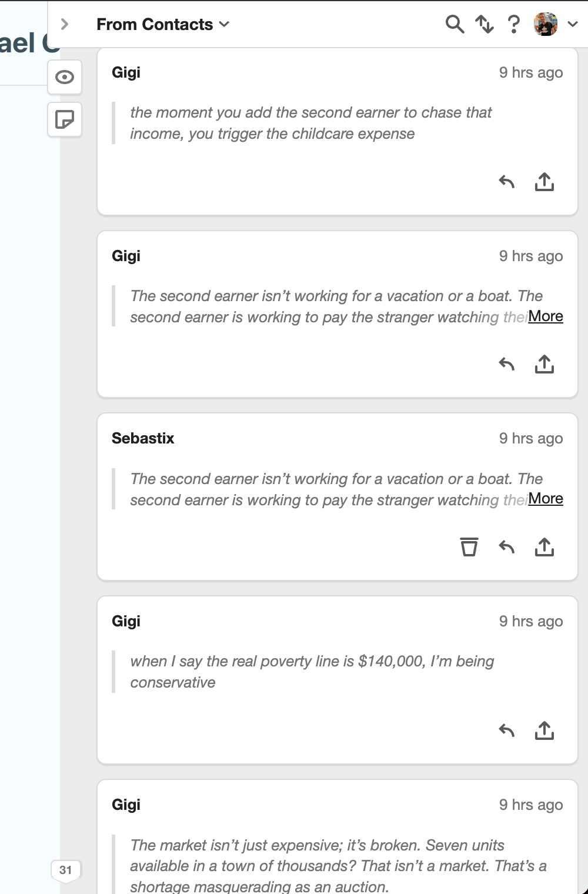Expand the account menu chevron
Viewport: 588px width, 894px height.
573,24
